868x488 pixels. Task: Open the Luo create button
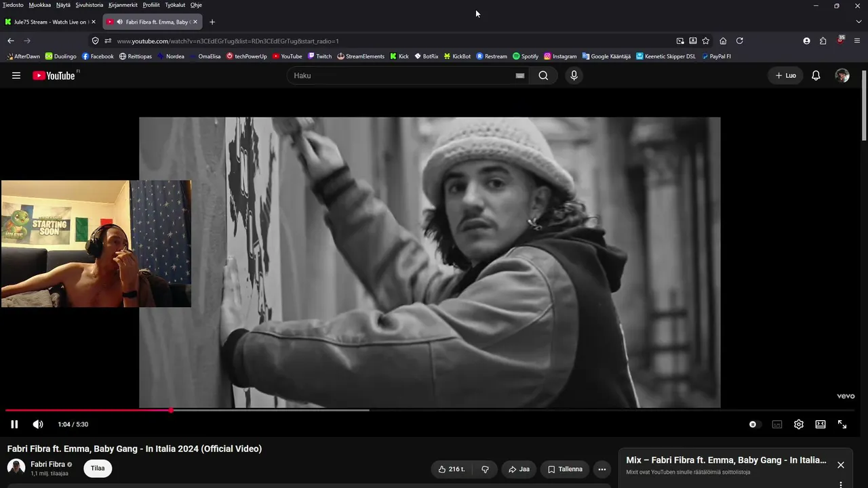(786, 75)
